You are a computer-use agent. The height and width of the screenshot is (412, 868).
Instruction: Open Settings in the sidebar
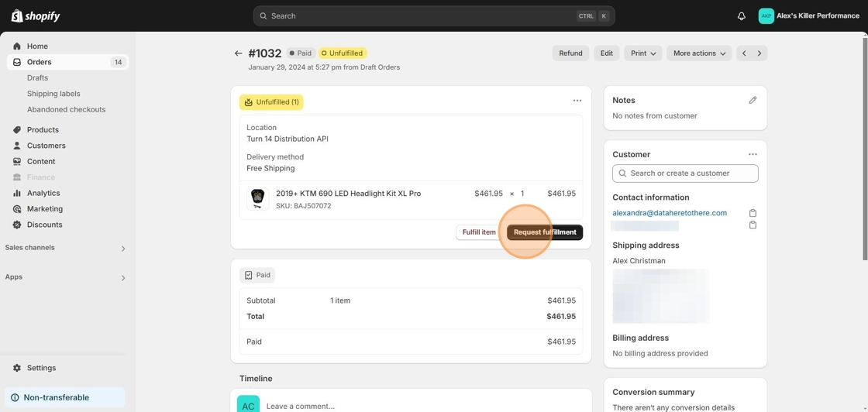pyautogui.click(x=41, y=368)
